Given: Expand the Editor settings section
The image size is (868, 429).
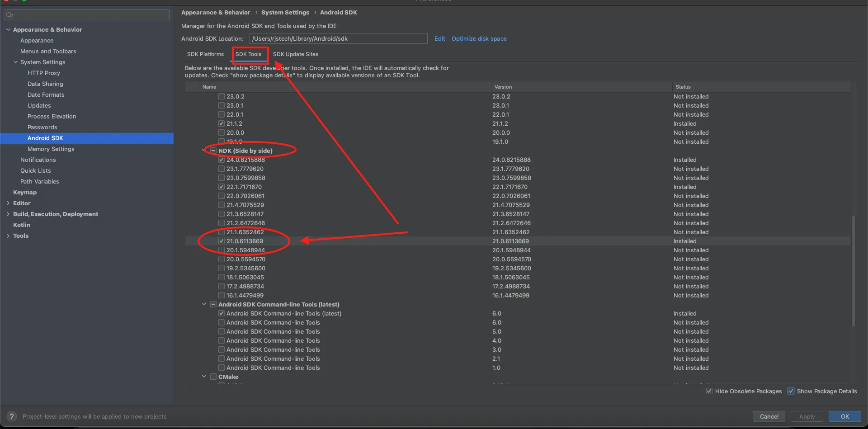Looking at the screenshot, I should tap(8, 203).
